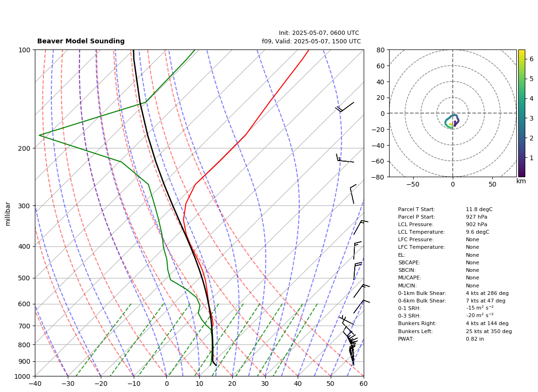Click the "60" temperature tick on the sounding's x-axis

coord(364,384)
